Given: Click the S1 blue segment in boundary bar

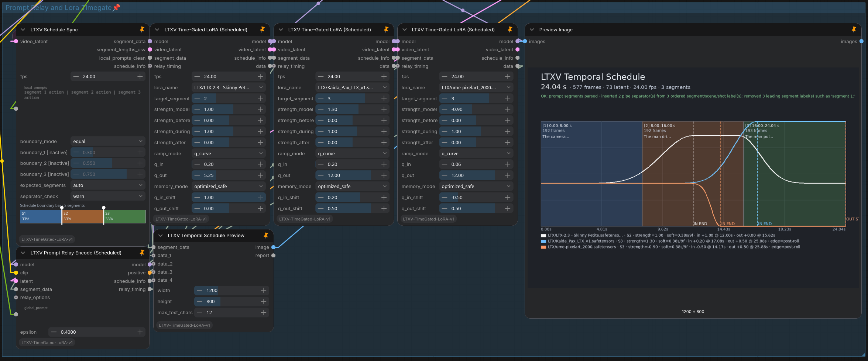Looking at the screenshot, I should [41, 216].
